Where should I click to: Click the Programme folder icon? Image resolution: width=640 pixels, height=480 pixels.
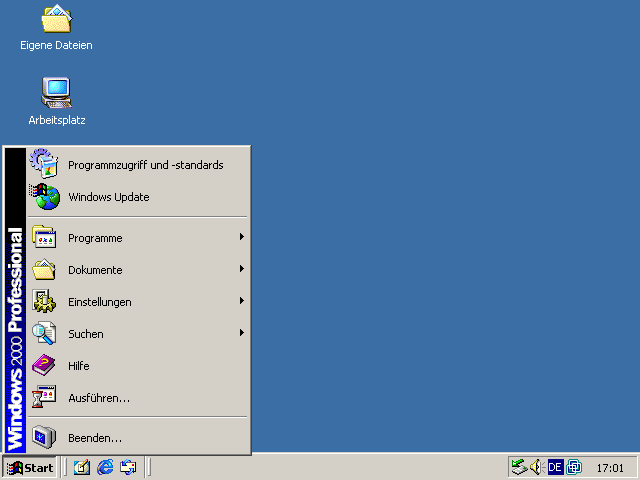(x=44, y=237)
